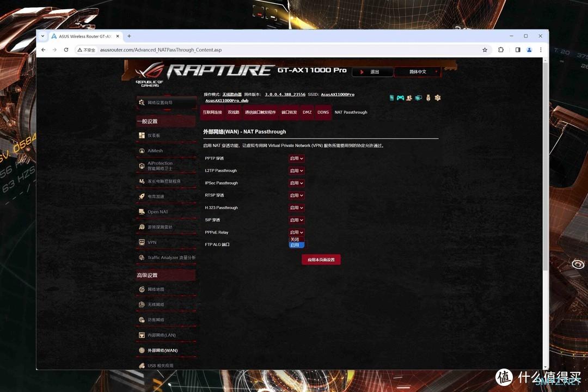The width and height of the screenshot is (588, 392).
Task: Switch to the 端口转发 tab
Action: pos(289,112)
